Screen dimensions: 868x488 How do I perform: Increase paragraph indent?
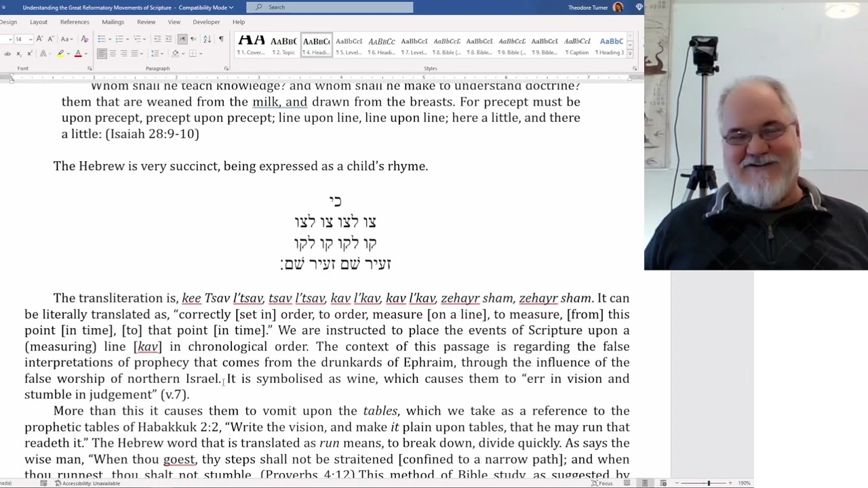[x=168, y=39]
